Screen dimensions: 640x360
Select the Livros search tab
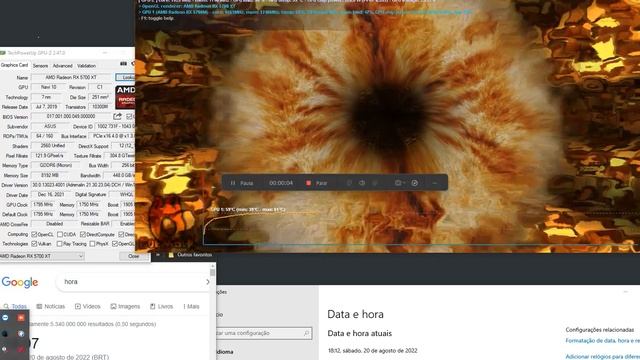tap(161, 307)
